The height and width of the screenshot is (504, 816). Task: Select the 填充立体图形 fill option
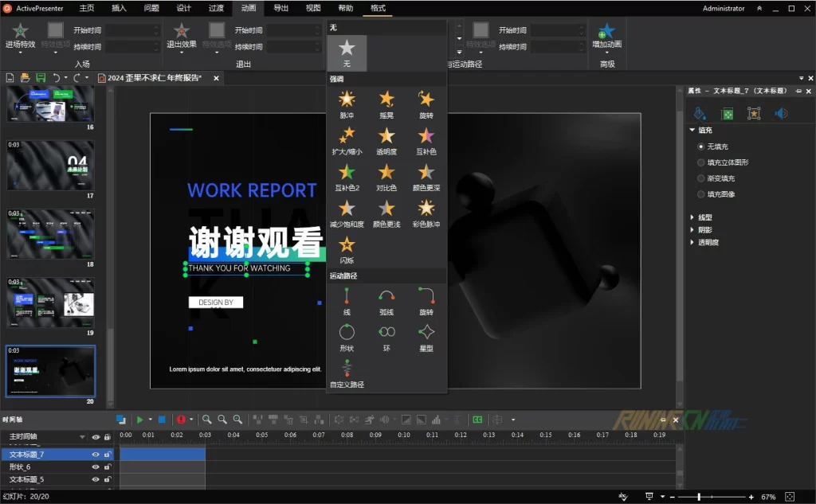[x=701, y=162]
